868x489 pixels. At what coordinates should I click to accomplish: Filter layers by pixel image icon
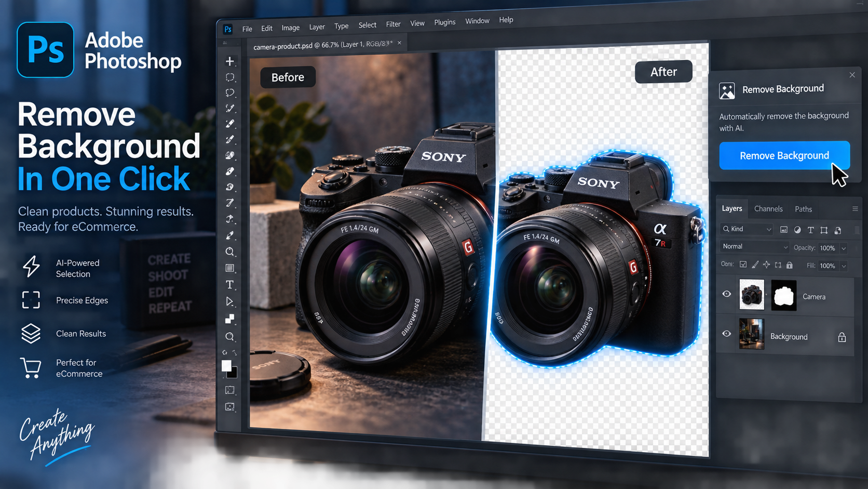[784, 230]
